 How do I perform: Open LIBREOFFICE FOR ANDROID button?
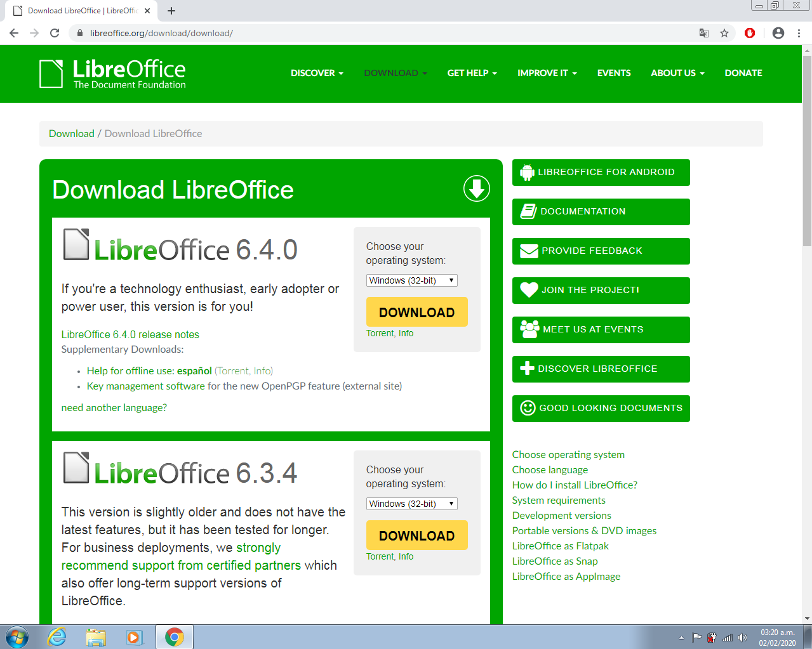click(x=601, y=173)
